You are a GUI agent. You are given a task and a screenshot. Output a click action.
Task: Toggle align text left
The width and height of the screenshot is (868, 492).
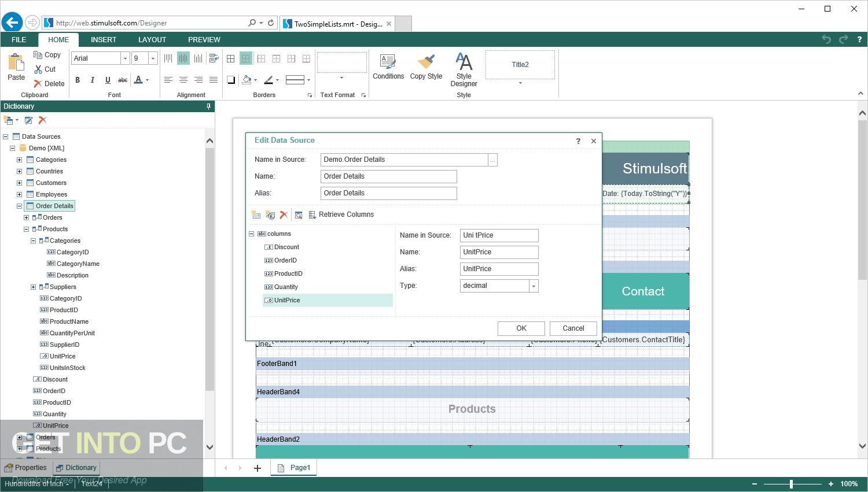[x=168, y=80]
